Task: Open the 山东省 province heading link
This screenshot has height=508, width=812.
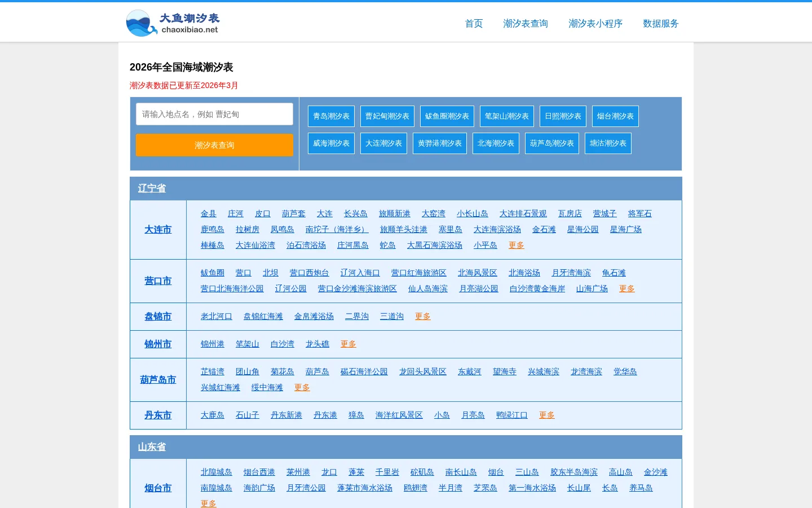Action: tap(152, 447)
